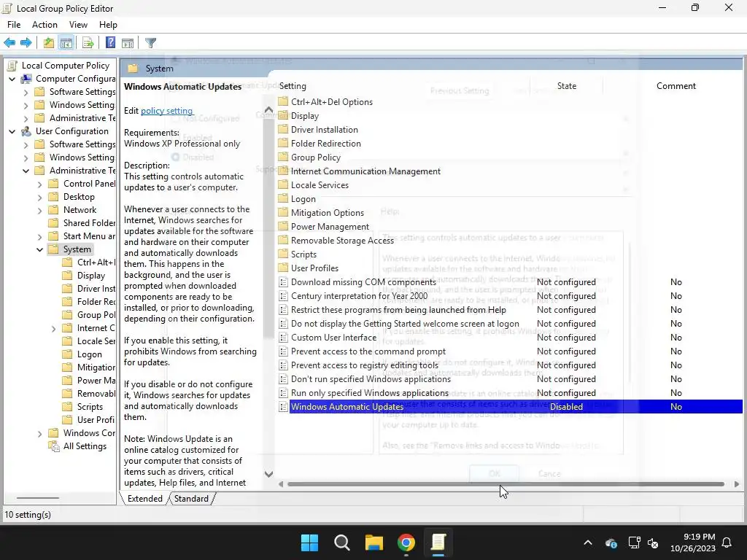Viewport: 747px width, 560px height.
Task: Click the All Settings tree icon
Action: pos(54,446)
